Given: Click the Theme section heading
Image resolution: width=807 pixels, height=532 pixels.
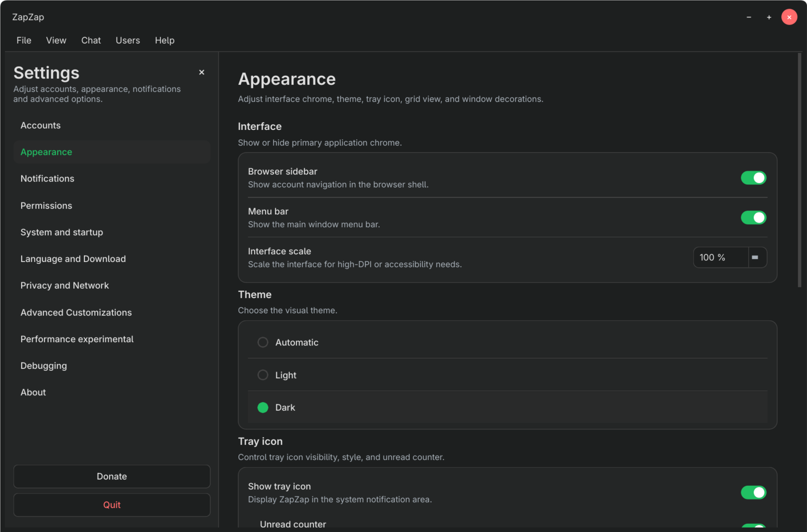Looking at the screenshot, I should (x=255, y=294).
